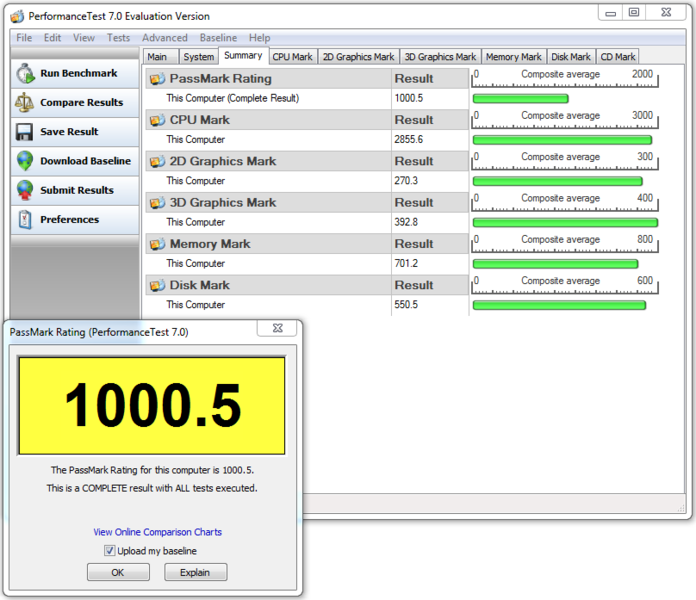Viewport: 696px width, 600px height.
Task: Click the Explain button
Action: (195, 572)
